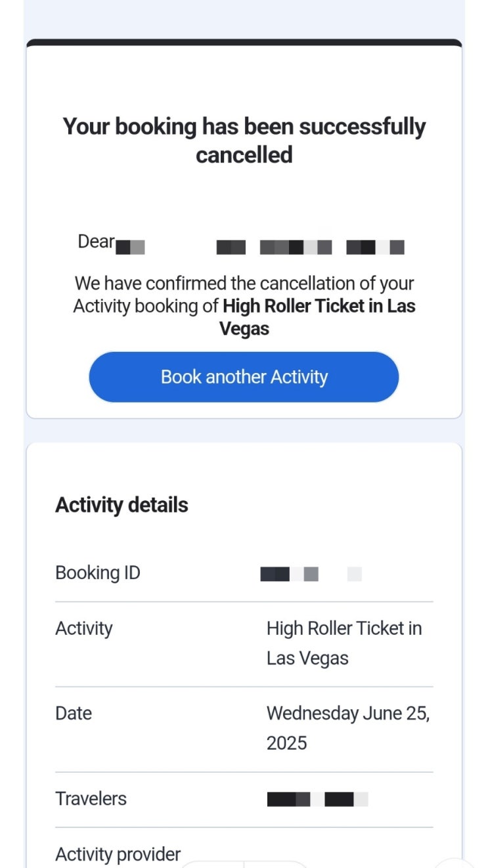
Task: Select the Date row label
Action: click(x=74, y=713)
